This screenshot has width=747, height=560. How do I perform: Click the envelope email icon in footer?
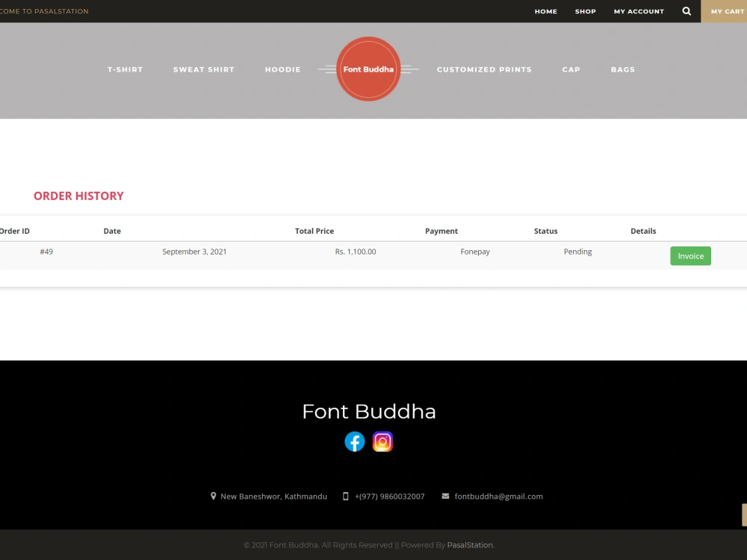(445, 497)
